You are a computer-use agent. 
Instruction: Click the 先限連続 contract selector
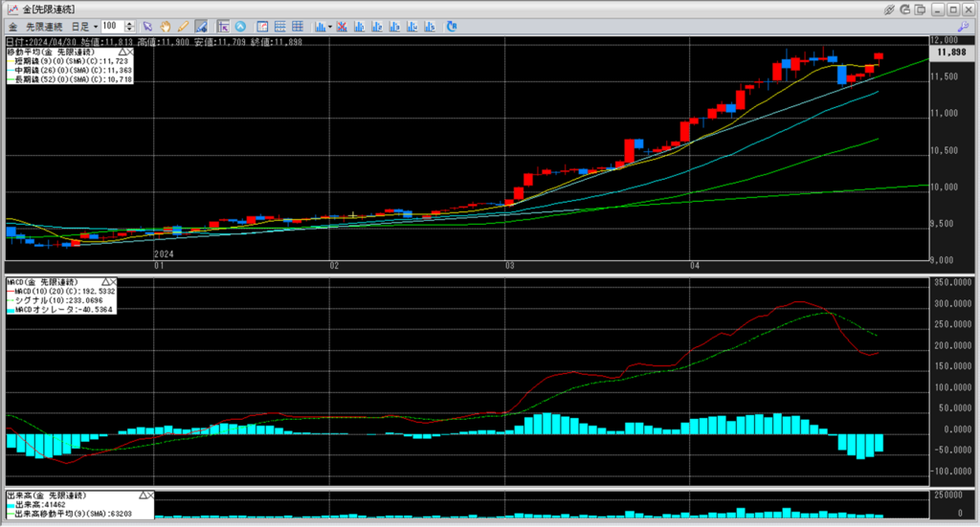click(x=44, y=26)
